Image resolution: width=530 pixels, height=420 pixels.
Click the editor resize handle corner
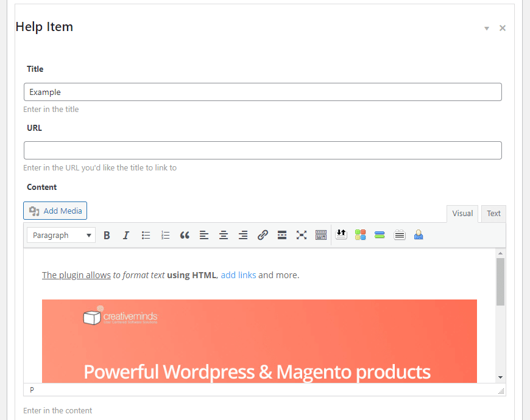tap(501, 391)
